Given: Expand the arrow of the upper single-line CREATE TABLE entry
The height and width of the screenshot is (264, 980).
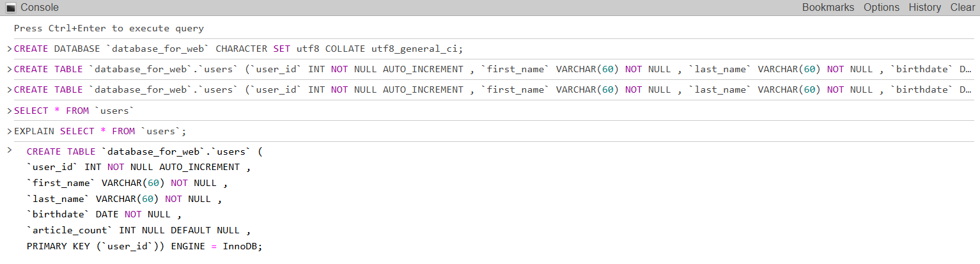Looking at the screenshot, I should [9, 70].
